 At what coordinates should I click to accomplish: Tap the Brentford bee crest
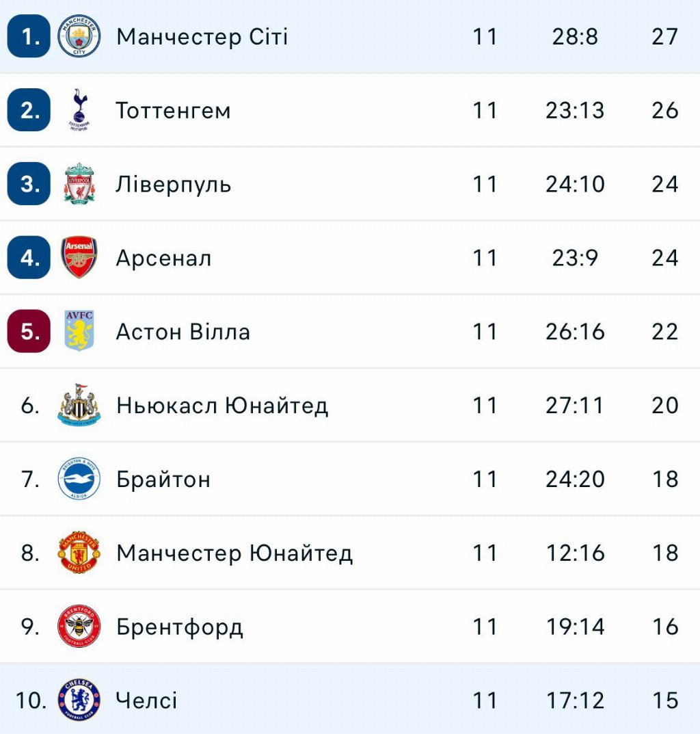(x=79, y=627)
